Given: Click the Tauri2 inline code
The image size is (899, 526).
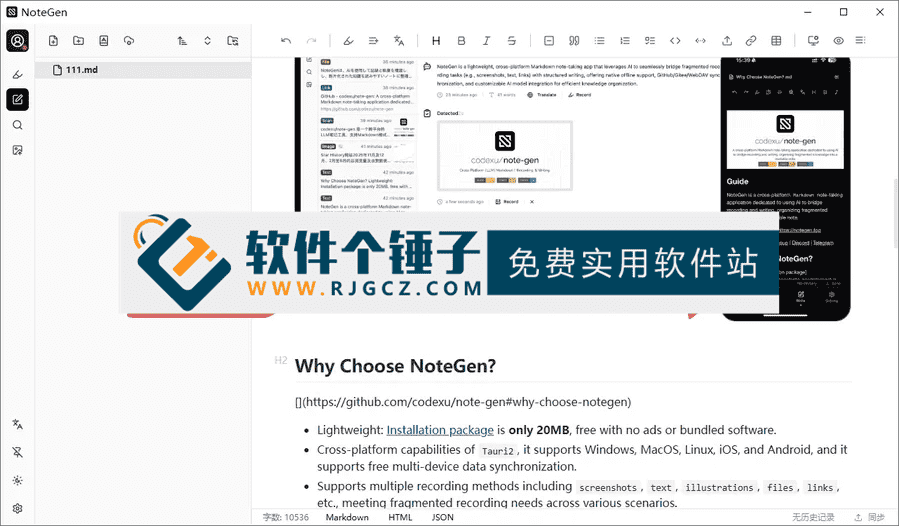Looking at the screenshot, I should click(498, 451).
